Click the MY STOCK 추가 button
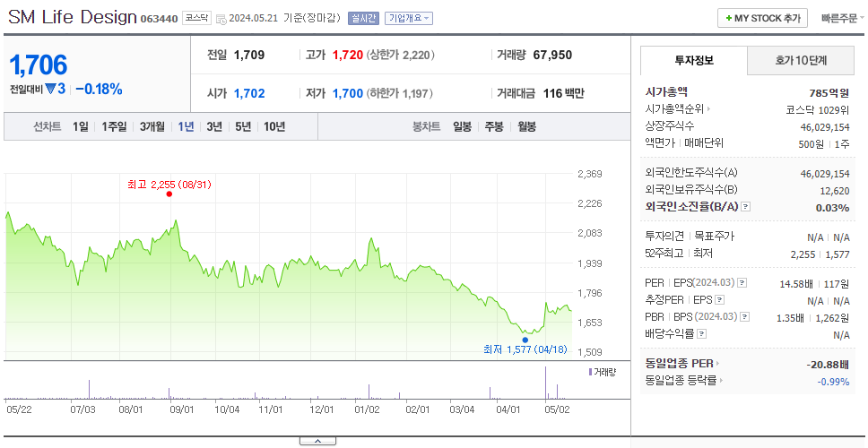This screenshot has width=868, height=448. pos(762,18)
